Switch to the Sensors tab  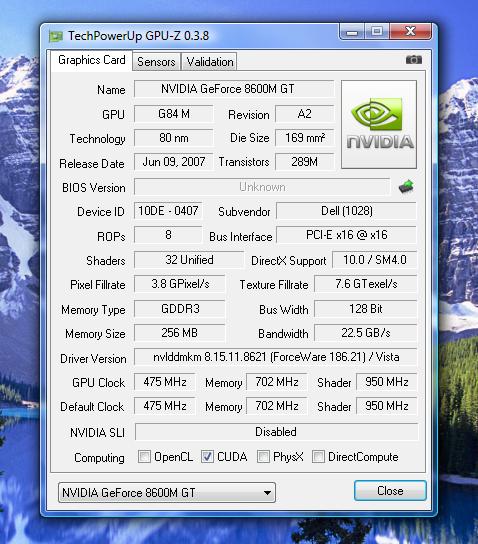click(156, 62)
